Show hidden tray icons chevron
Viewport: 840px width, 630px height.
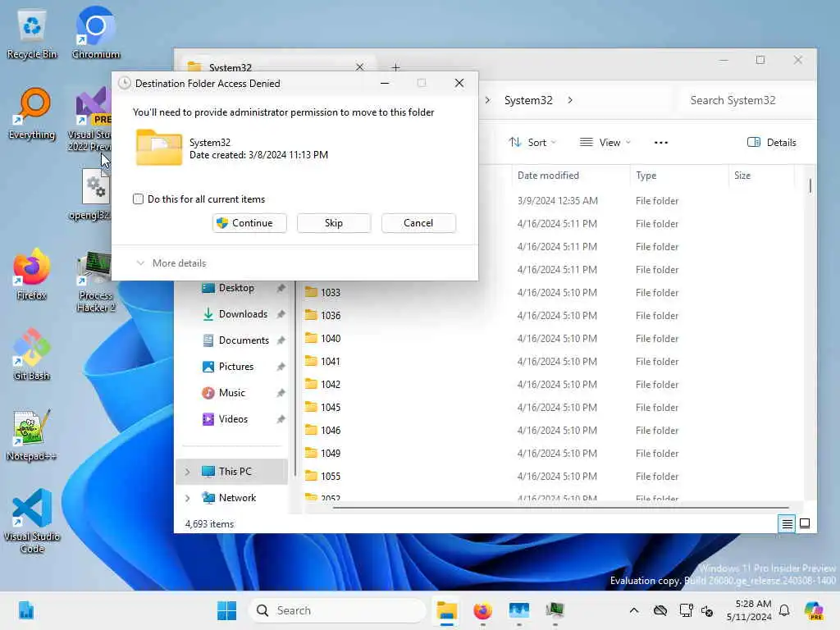point(634,610)
